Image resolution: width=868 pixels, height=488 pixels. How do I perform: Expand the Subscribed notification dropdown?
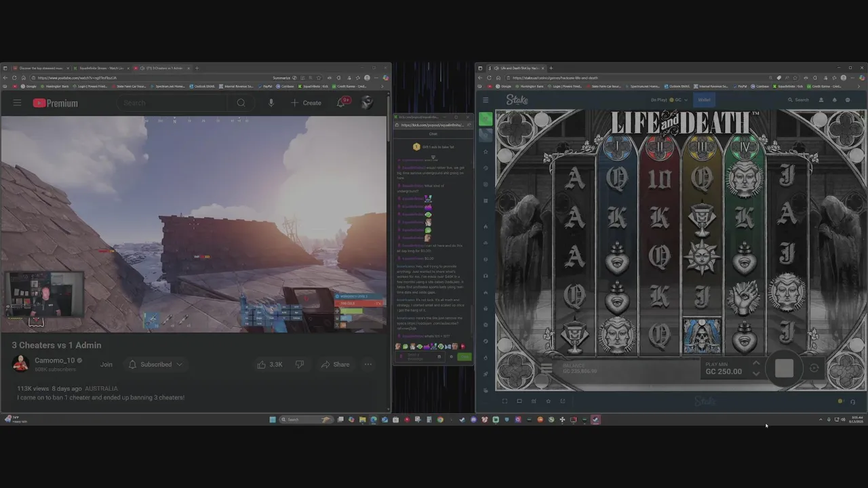pos(156,365)
